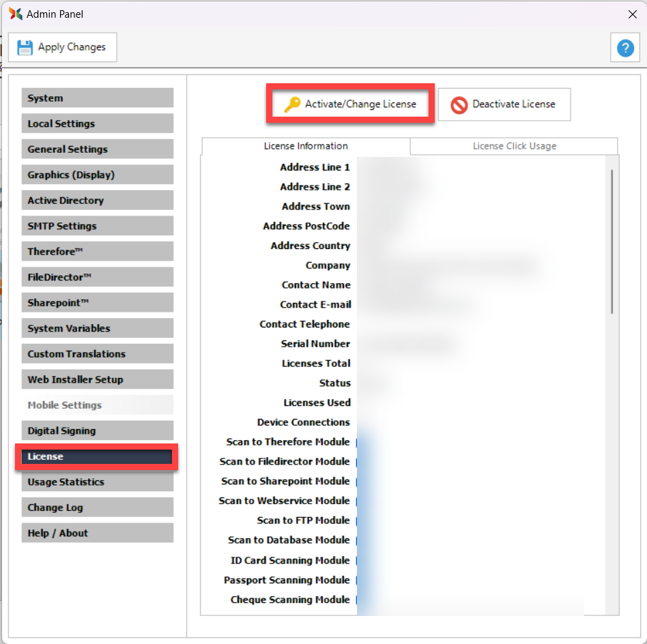Screen dimensions: 647x644
Task: Open Local Settings in the sidebar
Action: point(97,123)
